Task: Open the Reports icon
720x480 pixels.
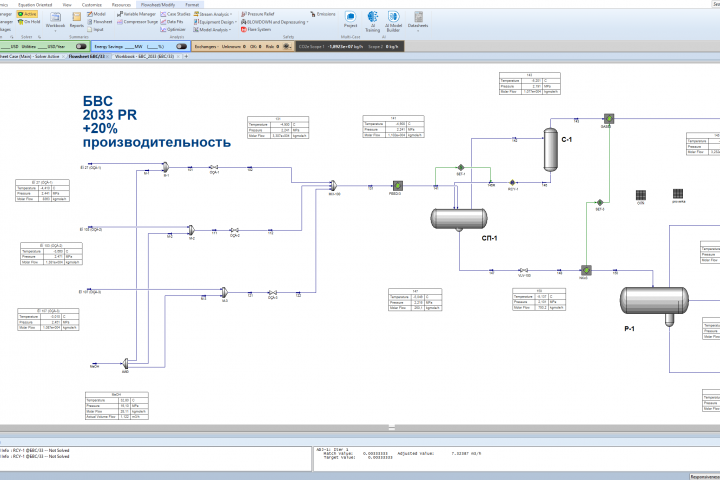Action: tap(77, 20)
